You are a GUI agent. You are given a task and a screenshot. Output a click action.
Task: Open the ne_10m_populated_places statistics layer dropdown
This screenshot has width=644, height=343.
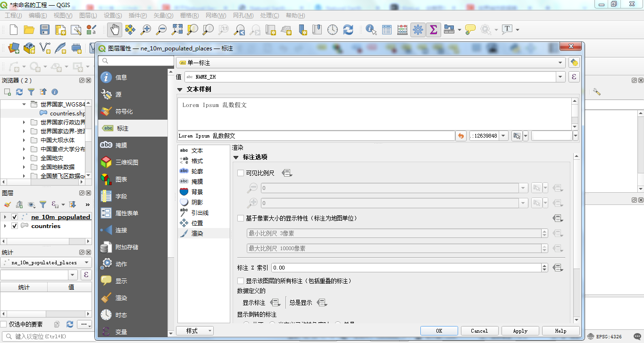coord(46,262)
